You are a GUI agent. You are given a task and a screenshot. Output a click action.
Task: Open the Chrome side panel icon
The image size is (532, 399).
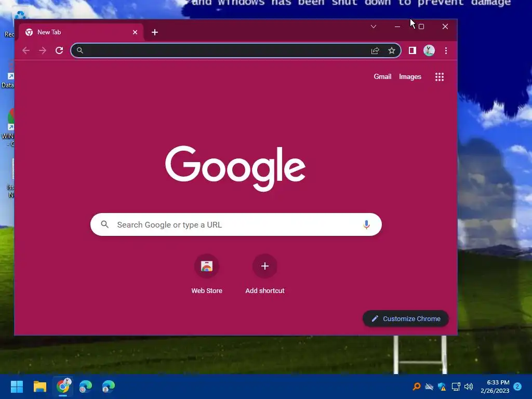[412, 50]
